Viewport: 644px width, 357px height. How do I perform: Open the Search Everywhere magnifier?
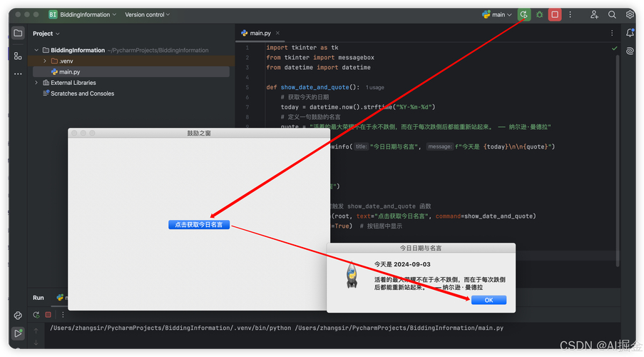(612, 14)
